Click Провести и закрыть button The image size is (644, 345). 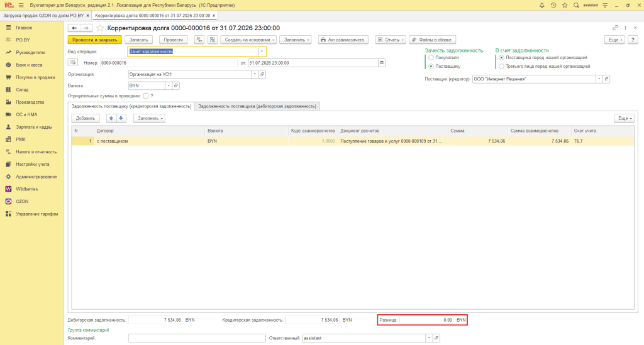[94, 40]
